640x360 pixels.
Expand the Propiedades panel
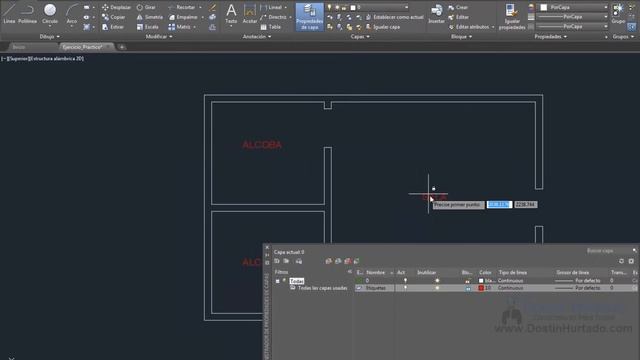point(550,37)
